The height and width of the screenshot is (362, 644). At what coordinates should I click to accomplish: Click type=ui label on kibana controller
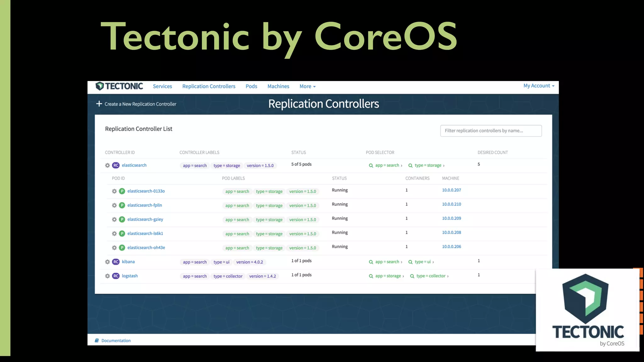(x=221, y=262)
